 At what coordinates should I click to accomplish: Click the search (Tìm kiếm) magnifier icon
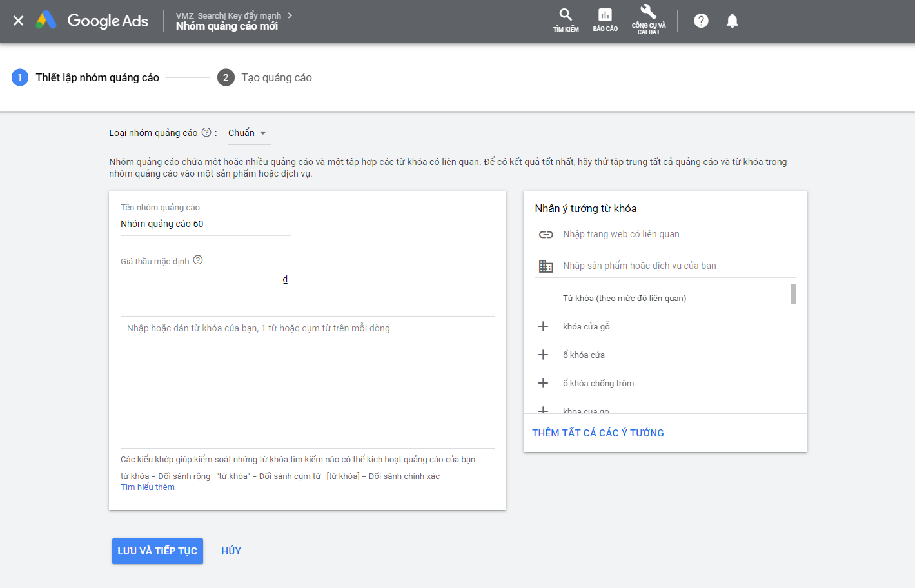pos(566,15)
